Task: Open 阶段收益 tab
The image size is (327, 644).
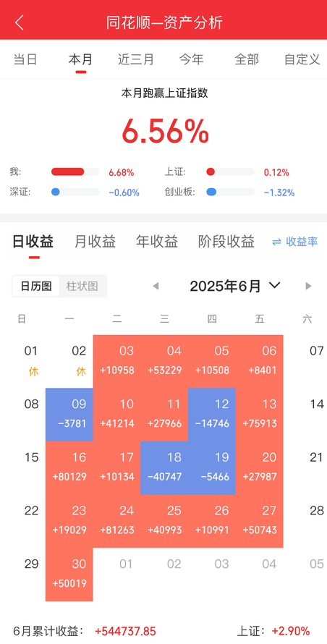Action: pyautogui.click(x=226, y=242)
